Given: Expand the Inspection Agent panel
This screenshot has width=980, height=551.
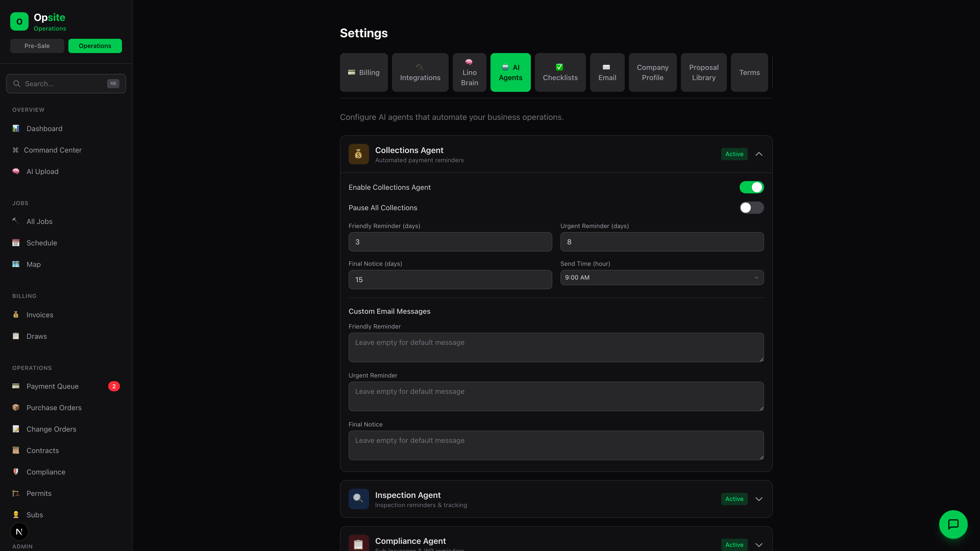Looking at the screenshot, I should pos(759,499).
